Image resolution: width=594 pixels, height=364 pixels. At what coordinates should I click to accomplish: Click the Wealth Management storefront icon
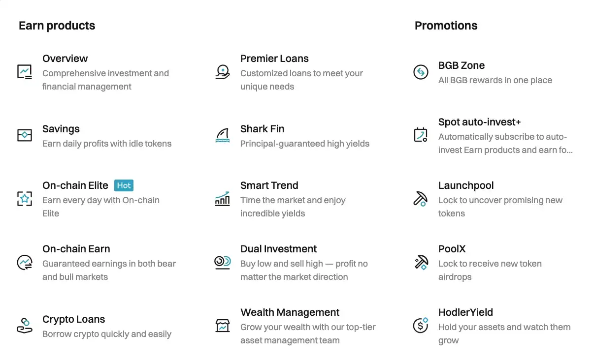(x=223, y=326)
